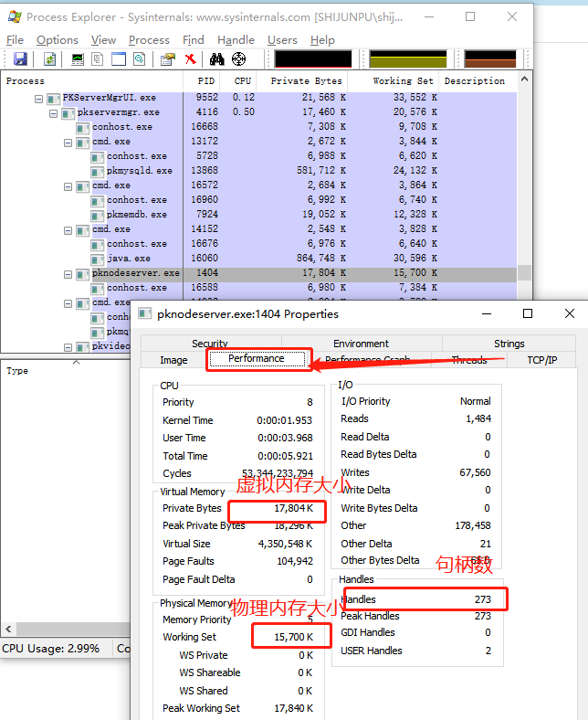Click the icon of conhost.exe PID 16960
The image size is (588, 720).
[98, 201]
